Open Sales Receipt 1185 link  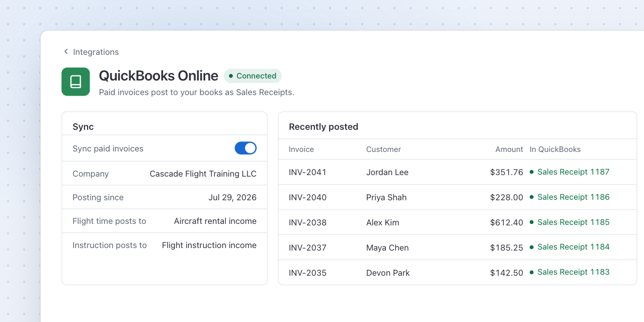click(x=573, y=222)
